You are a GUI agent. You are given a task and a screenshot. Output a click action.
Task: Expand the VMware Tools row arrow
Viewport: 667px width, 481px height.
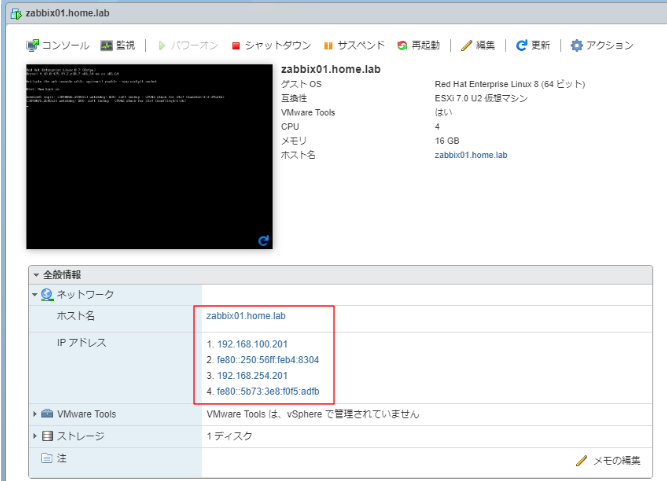tap(35, 414)
